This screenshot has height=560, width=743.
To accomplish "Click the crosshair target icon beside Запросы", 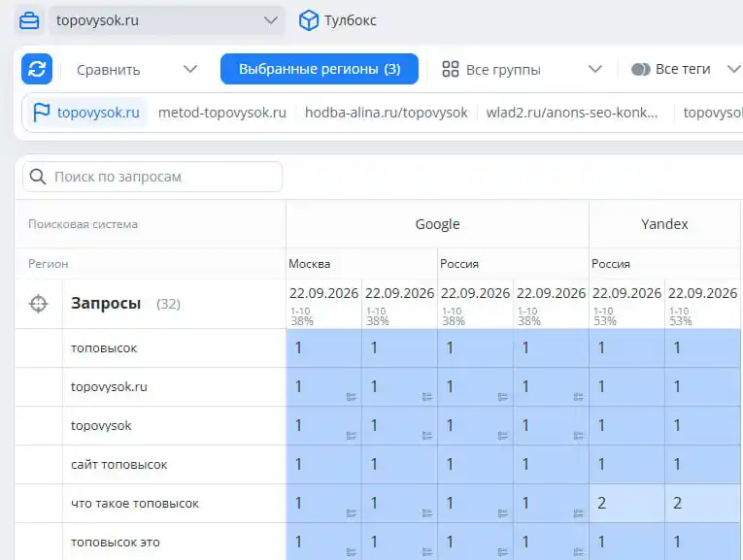I will pyautogui.click(x=39, y=304).
